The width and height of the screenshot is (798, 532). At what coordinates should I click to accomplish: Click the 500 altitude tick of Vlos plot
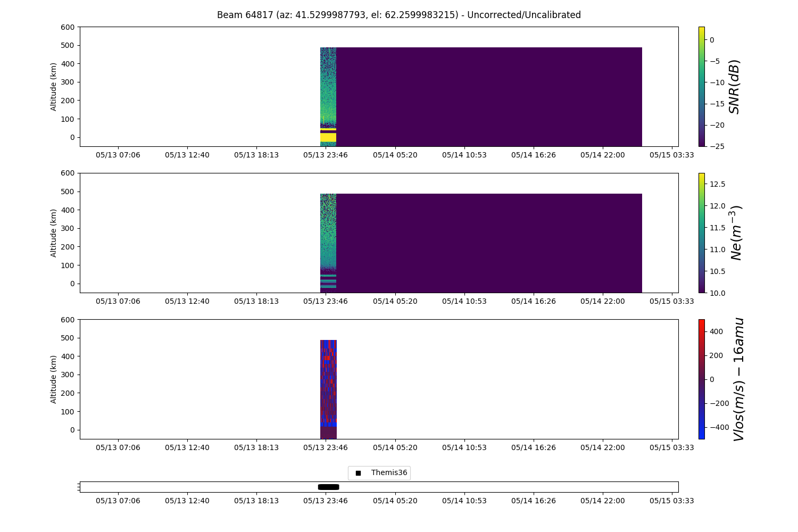(x=68, y=338)
